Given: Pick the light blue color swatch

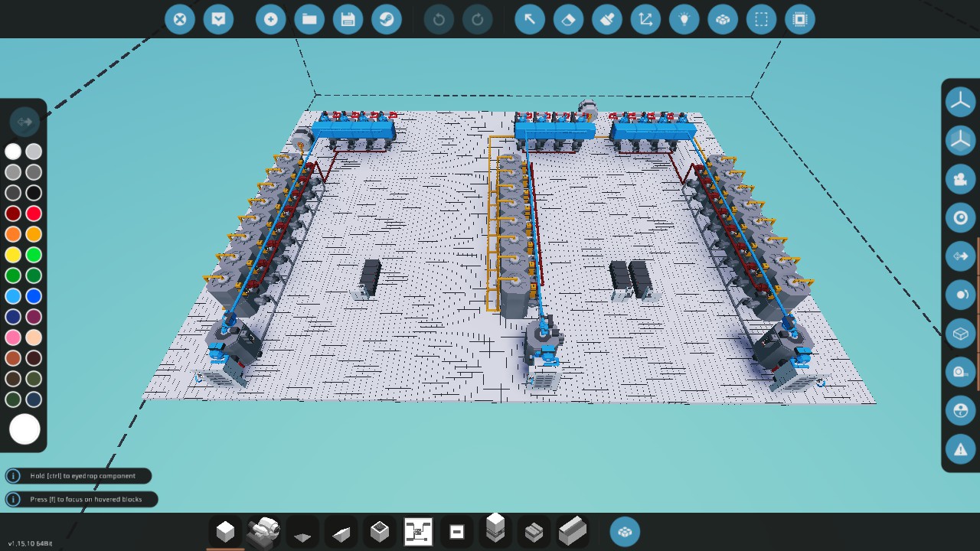Looking at the screenshot, I should click(13, 296).
